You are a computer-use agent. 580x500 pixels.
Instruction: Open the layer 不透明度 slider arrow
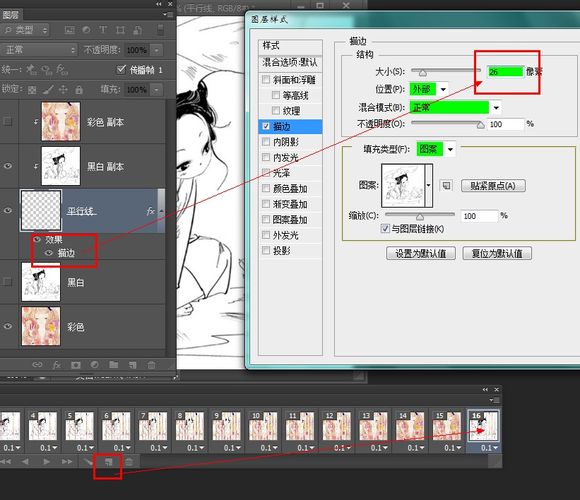tap(157, 50)
